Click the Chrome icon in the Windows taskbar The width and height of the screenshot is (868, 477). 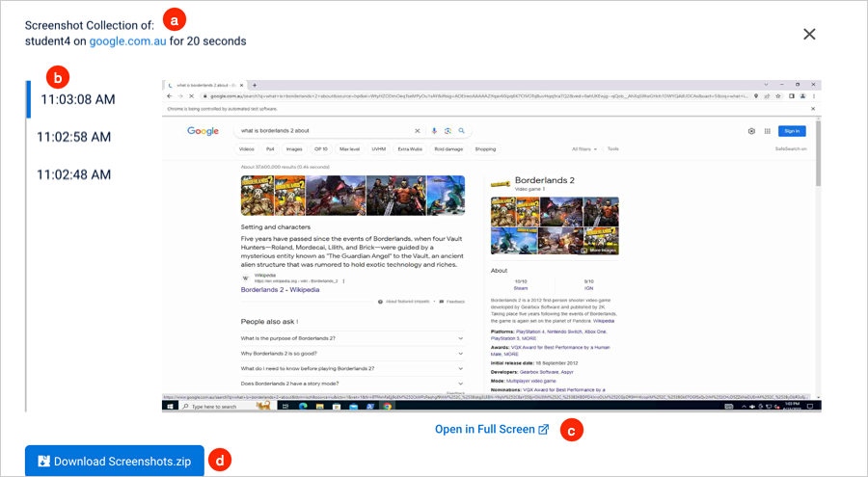pos(387,406)
